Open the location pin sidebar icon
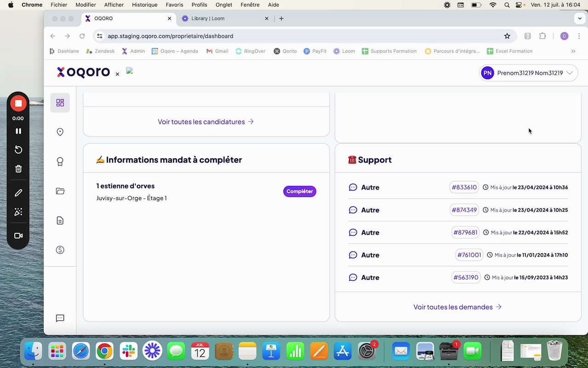This screenshot has width=588, height=368. pos(60,132)
